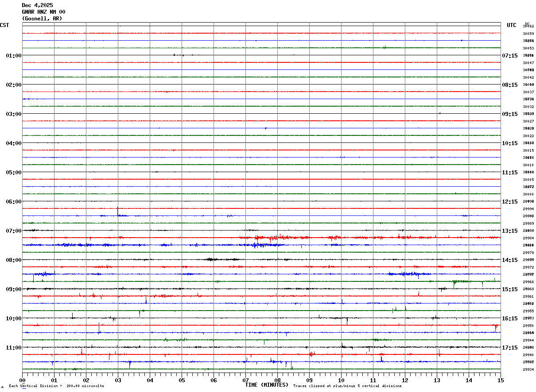
Task: Select DC offset value 30015
Action: point(528,150)
